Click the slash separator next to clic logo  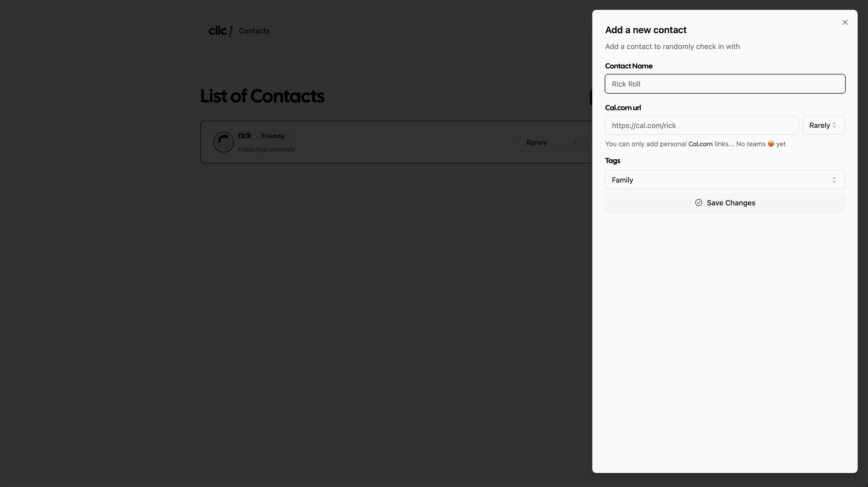coord(231,30)
